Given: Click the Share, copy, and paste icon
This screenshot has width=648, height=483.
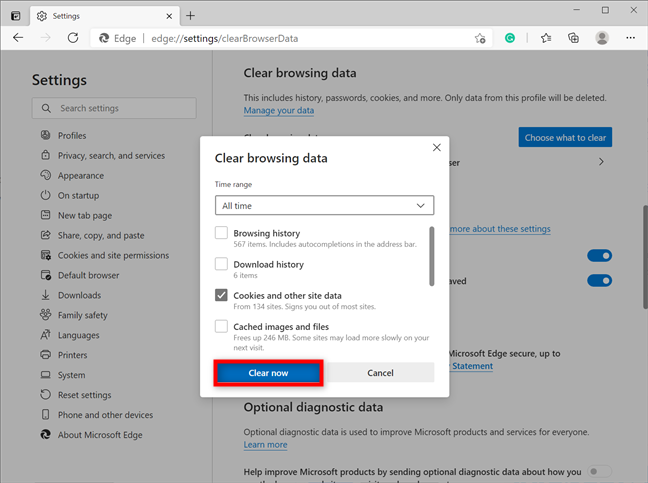Looking at the screenshot, I should coord(45,235).
